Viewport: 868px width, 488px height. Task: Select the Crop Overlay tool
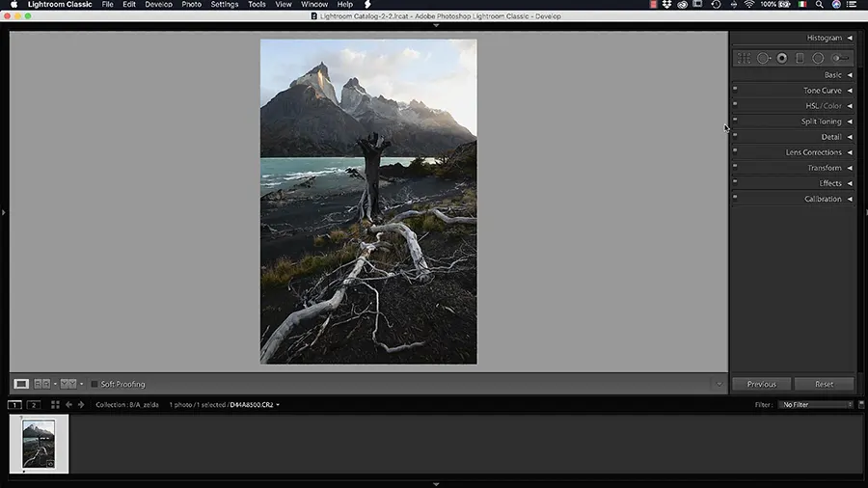click(x=745, y=58)
